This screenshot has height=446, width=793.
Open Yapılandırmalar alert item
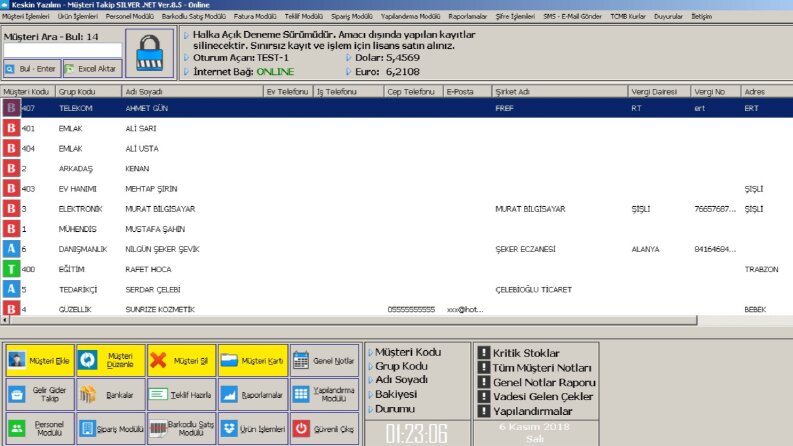pyautogui.click(x=525, y=411)
